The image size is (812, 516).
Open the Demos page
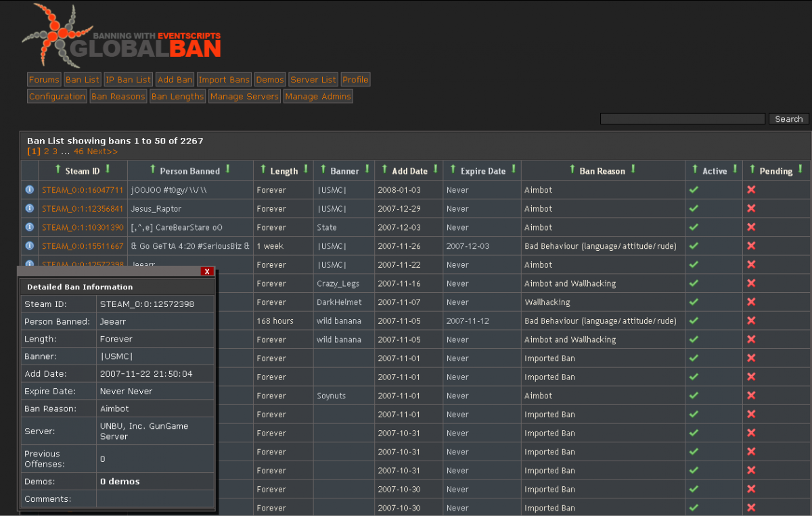[270, 80]
